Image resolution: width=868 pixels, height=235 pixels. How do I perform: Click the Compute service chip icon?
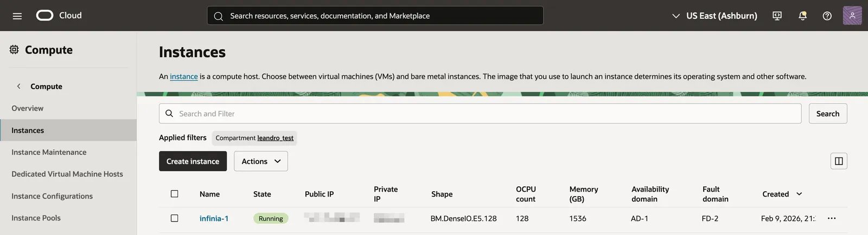pyautogui.click(x=14, y=49)
